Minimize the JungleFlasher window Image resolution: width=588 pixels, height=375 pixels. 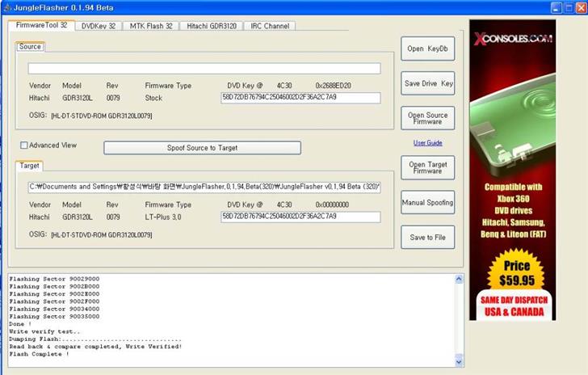pos(556,8)
